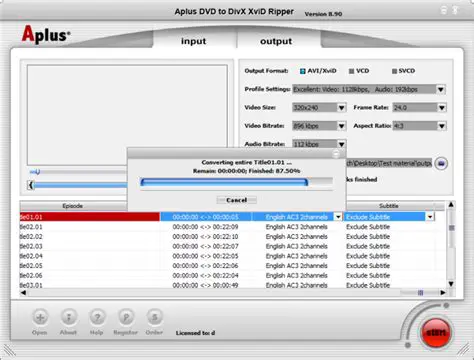Screen dimensions: 474x360
Task: Open the Aspect Ratio dropdown
Action: tap(442, 126)
